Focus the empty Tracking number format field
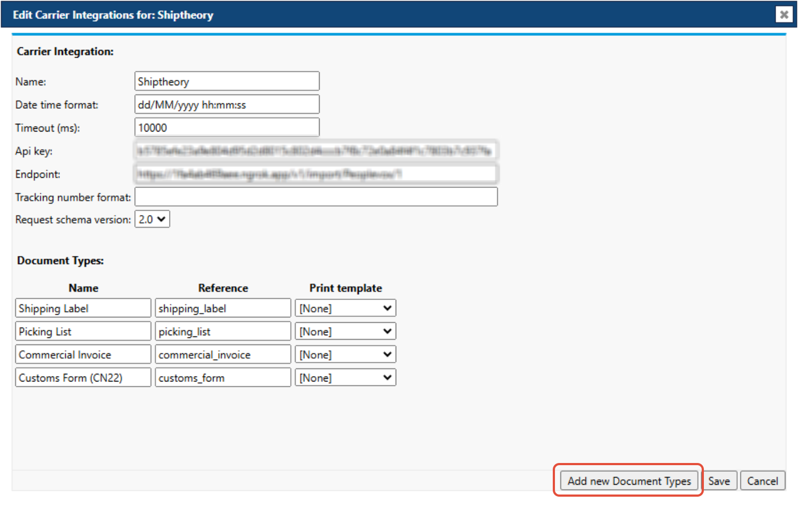This screenshot has width=799, height=532. pyautogui.click(x=316, y=197)
